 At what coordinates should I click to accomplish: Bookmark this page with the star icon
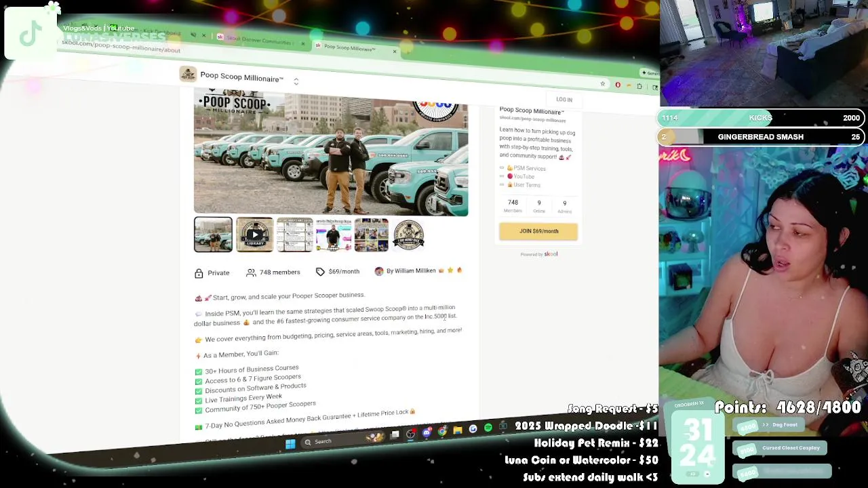602,84
